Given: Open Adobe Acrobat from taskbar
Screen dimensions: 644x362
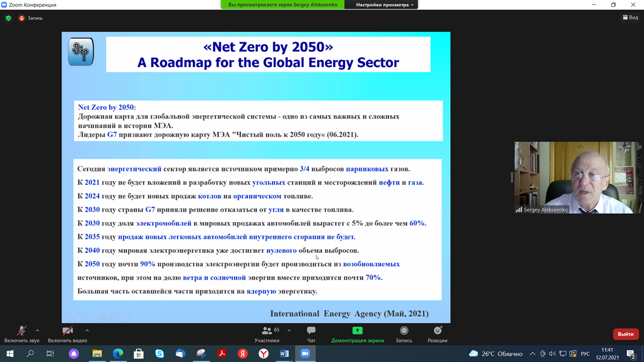Looking at the screenshot, I should (222, 353).
